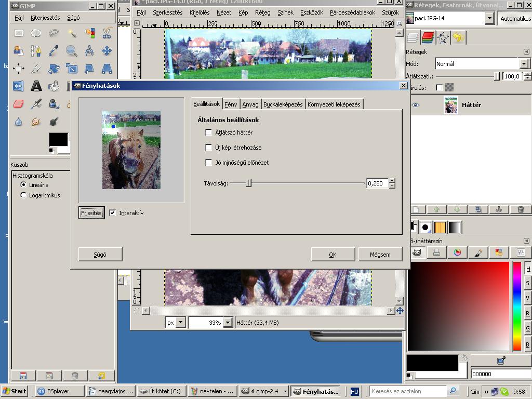Select the Free Select lasso tool
Viewport: 532px width, 399px height.
54,33
